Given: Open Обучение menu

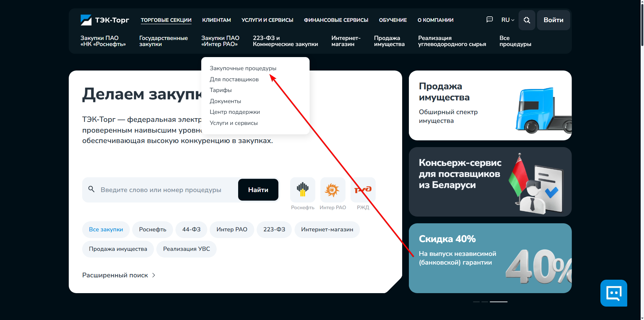Looking at the screenshot, I should coord(393,20).
